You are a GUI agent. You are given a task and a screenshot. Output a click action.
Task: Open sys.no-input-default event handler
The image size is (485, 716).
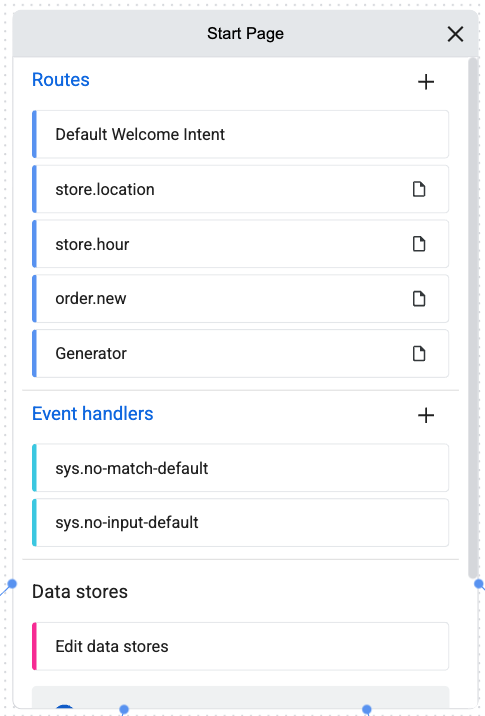pyautogui.click(x=240, y=523)
